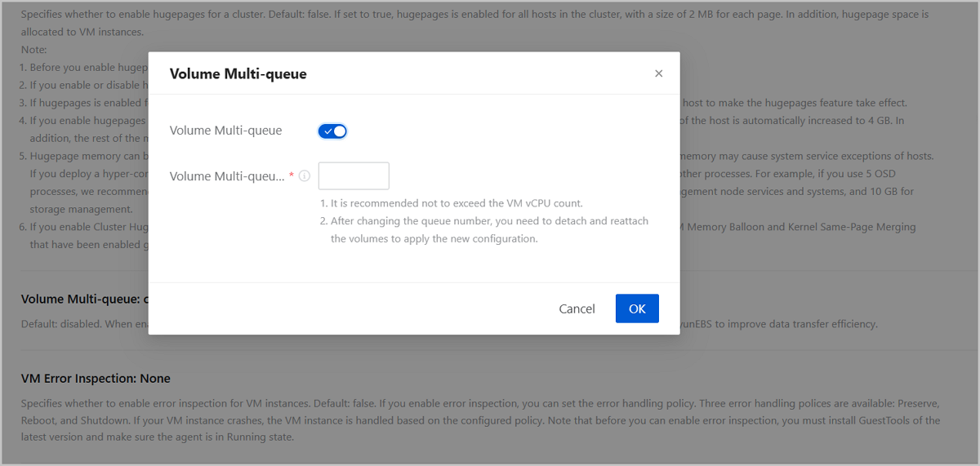This screenshot has width=980, height=466.
Task: Click the Volume Multi-queue dialog title
Action: [238, 73]
